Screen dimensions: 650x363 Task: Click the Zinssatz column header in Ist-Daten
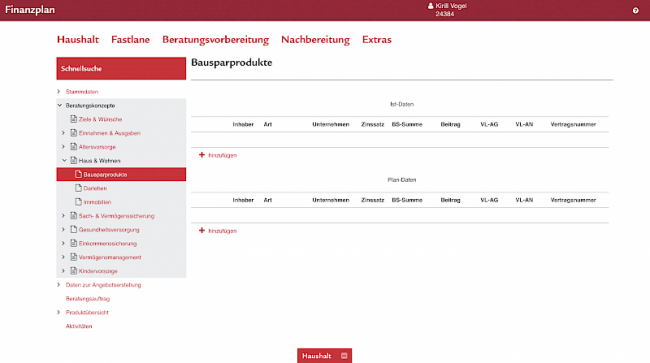372,124
